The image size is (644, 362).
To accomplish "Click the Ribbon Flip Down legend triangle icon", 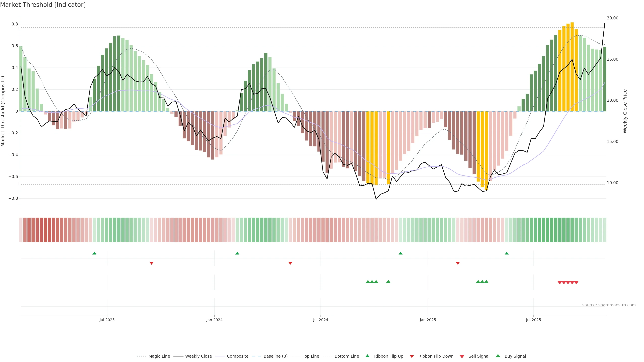I will (412, 356).
